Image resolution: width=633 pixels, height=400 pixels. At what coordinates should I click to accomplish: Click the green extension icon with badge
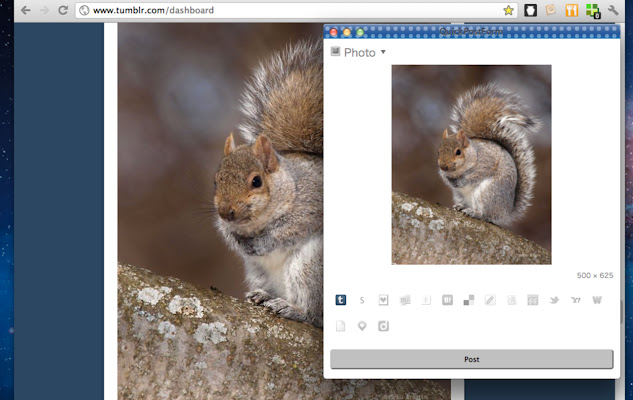coord(592,11)
